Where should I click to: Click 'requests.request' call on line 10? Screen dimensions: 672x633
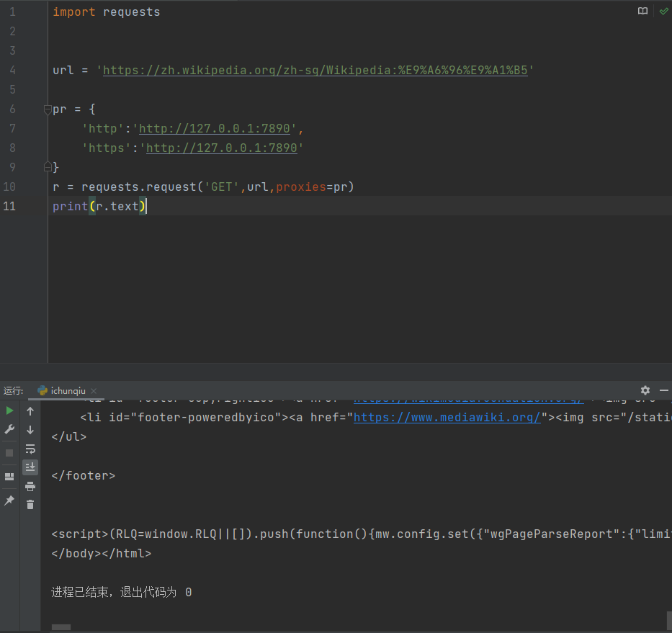pos(138,187)
